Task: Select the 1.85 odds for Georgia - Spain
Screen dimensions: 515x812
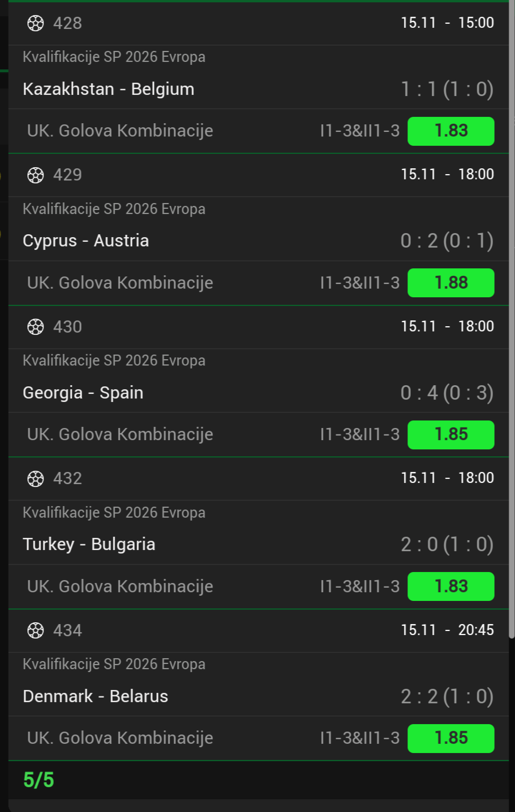Action: 451,434
